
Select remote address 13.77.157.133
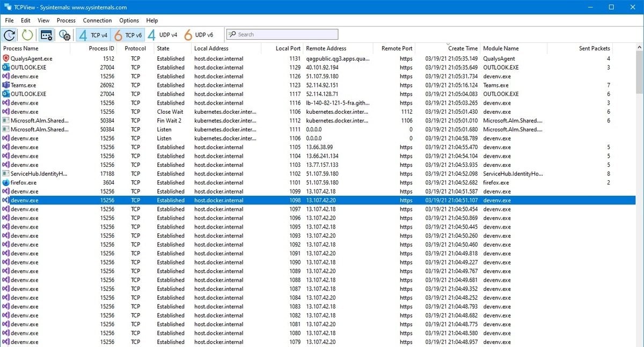(x=322, y=165)
